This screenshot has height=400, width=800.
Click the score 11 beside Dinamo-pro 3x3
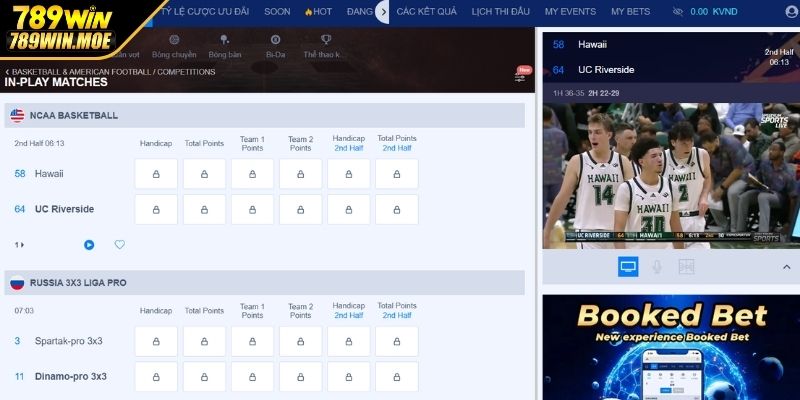point(19,377)
